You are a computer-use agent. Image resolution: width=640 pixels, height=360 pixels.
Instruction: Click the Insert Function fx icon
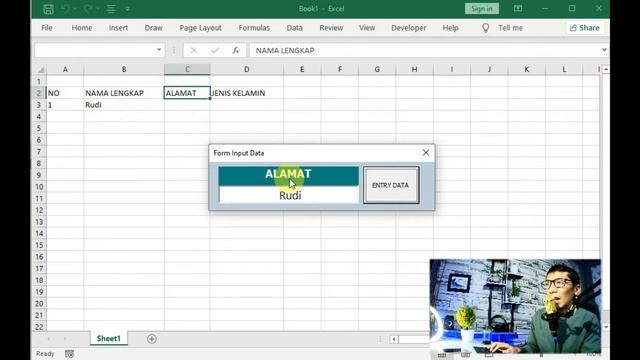[236, 50]
